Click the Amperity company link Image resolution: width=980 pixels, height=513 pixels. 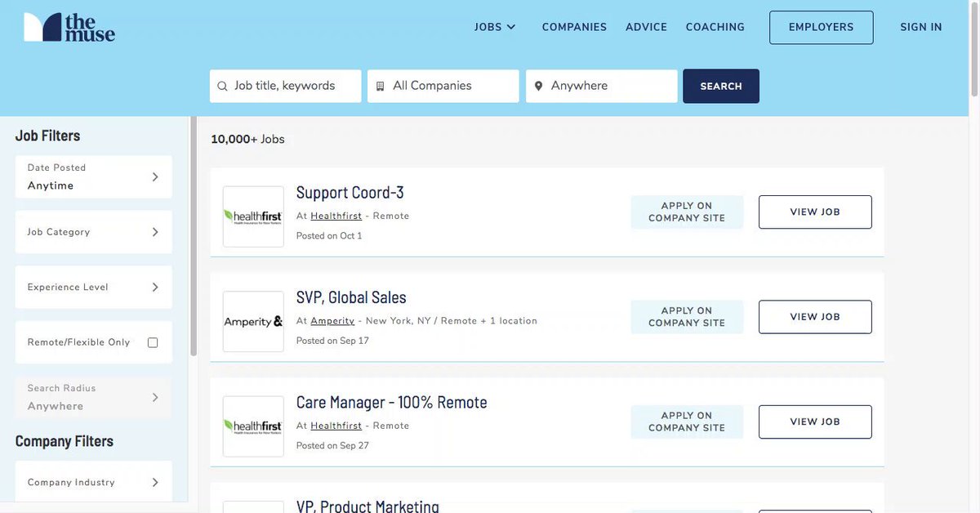click(332, 321)
